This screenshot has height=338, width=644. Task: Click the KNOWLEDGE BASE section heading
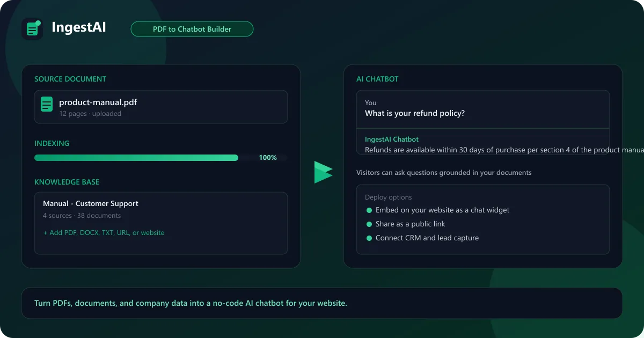(67, 182)
